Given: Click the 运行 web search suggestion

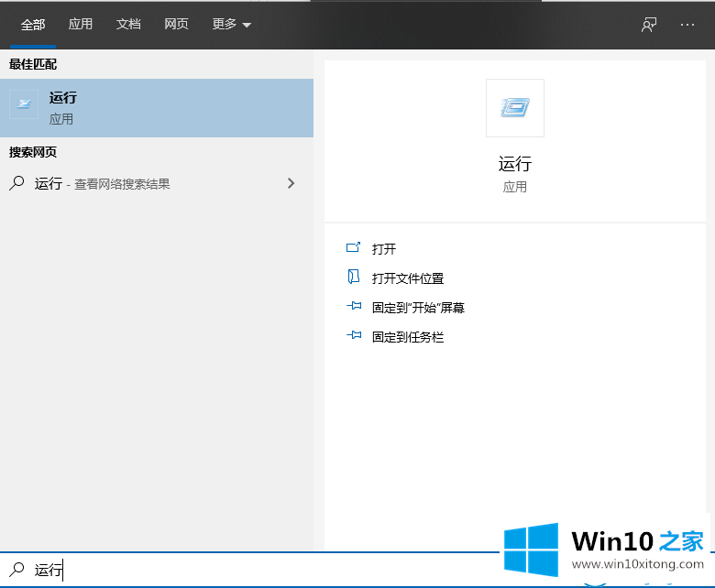Looking at the screenshot, I should pyautogui.click(x=157, y=183).
